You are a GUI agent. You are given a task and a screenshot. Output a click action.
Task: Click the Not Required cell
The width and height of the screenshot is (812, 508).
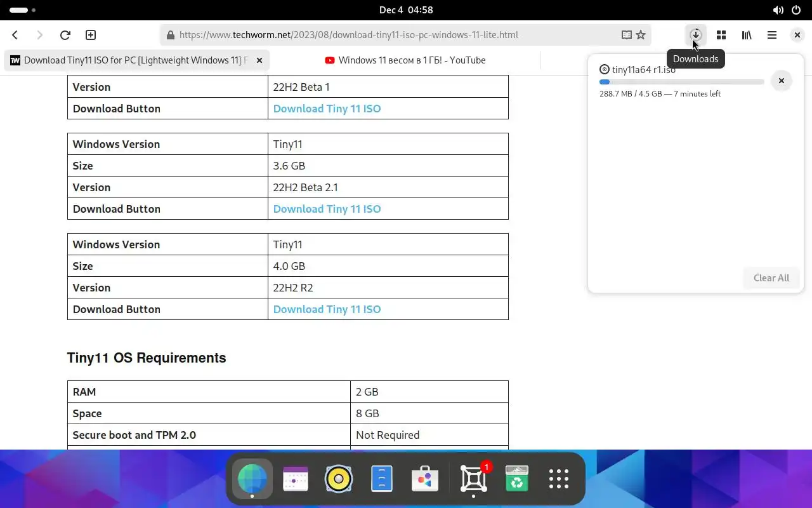click(429, 435)
